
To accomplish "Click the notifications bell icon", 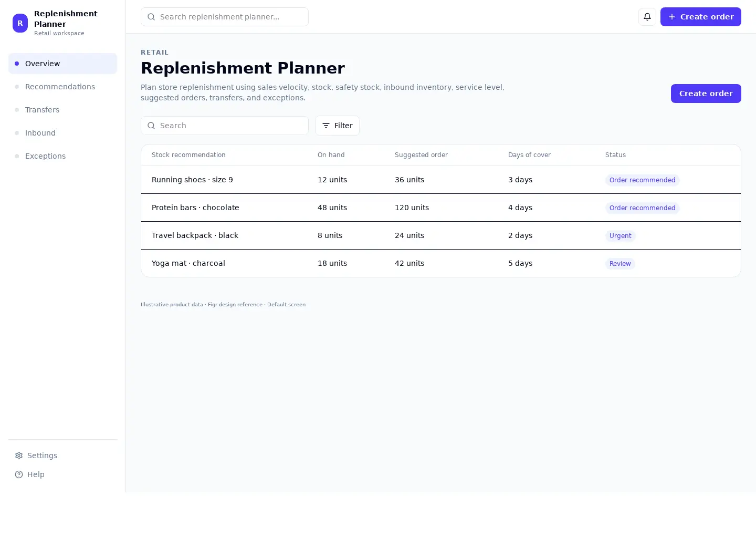I will [647, 17].
